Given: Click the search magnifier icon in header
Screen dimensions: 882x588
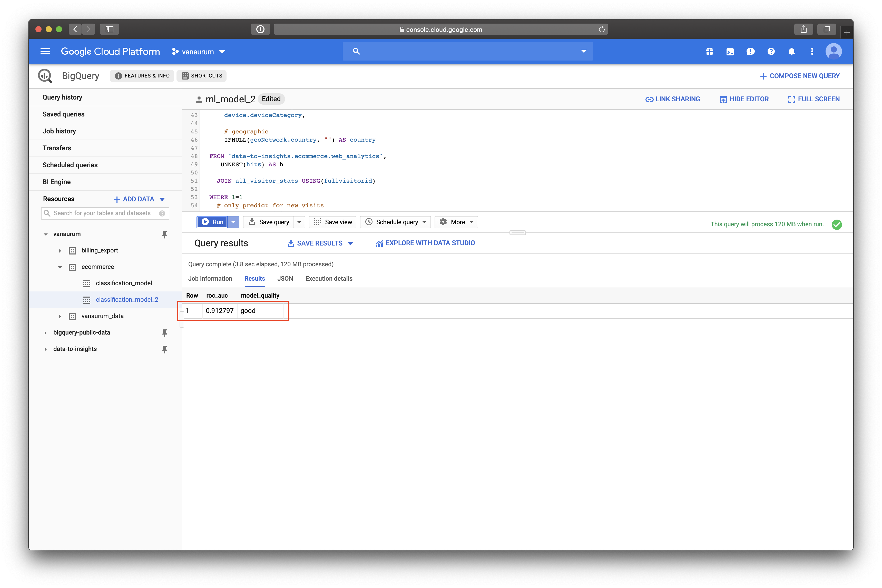Looking at the screenshot, I should (x=356, y=51).
